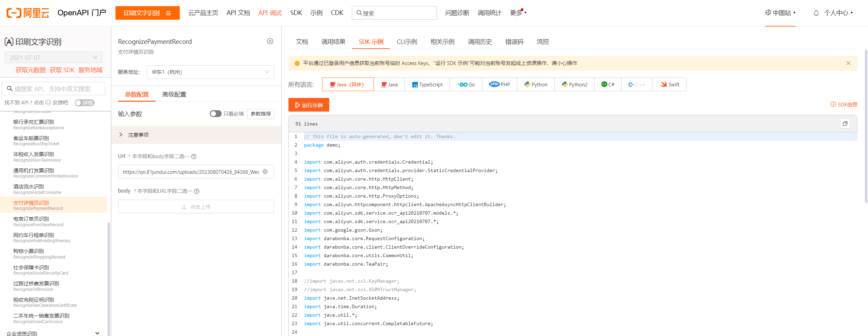
Task: Select the PHP language option
Action: coord(500,84)
